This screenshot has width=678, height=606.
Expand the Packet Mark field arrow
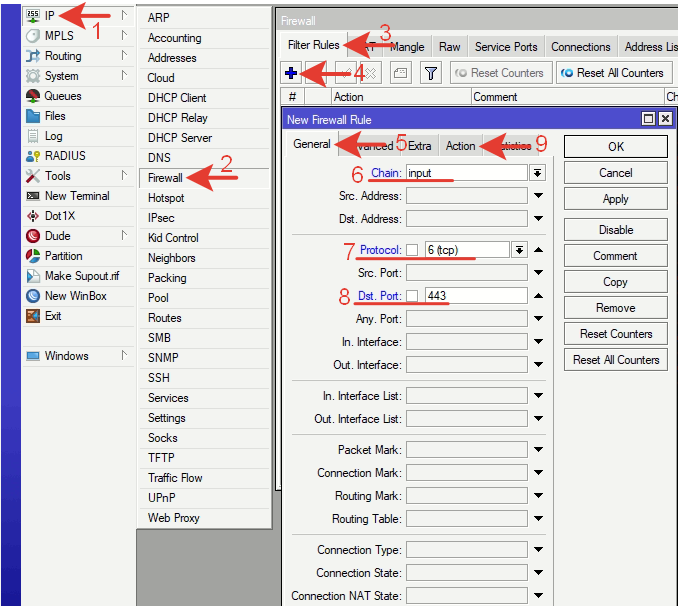pyautogui.click(x=538, y=450)
